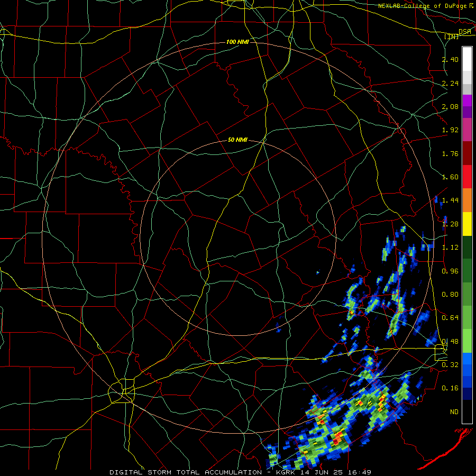Click the [IN] units label
The image size is (476, 476).
(x=452, y=36)
